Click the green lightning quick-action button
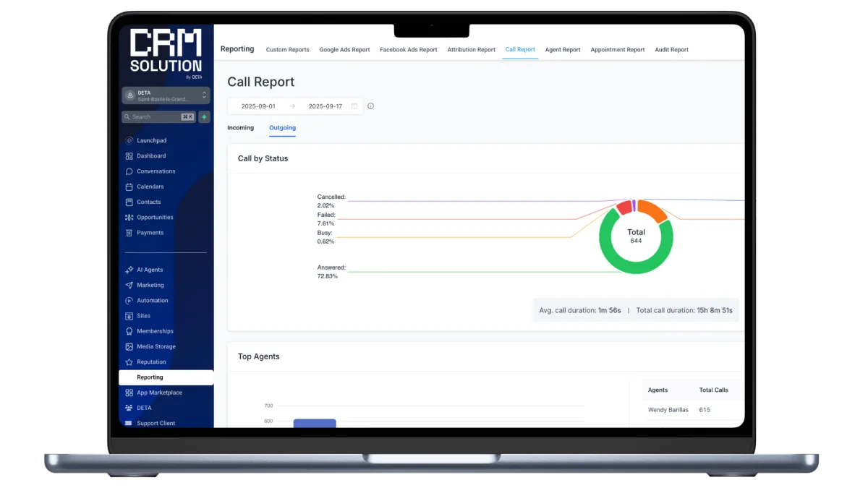The image size is (868, 488). pos(204,116)
